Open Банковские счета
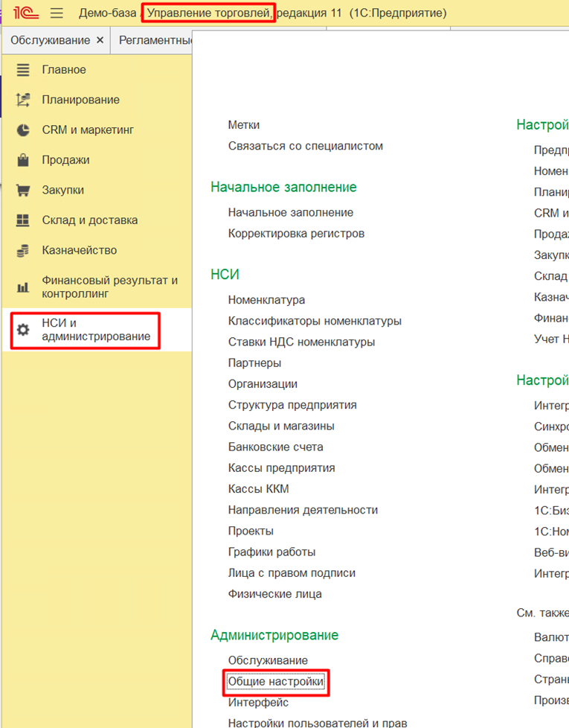Image resolution: width=569 pixels, height=728 pixels. coord(276,447)
